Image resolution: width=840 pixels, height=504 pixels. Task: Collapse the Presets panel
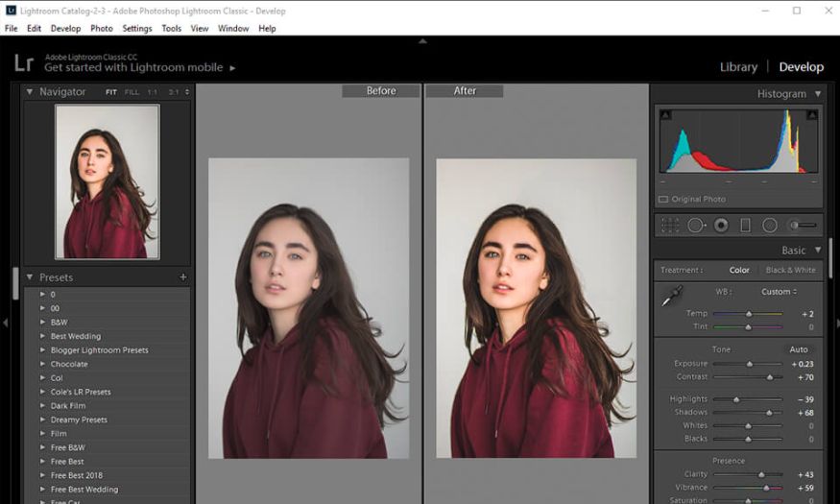pyautogui.click(x=30, y=276)
